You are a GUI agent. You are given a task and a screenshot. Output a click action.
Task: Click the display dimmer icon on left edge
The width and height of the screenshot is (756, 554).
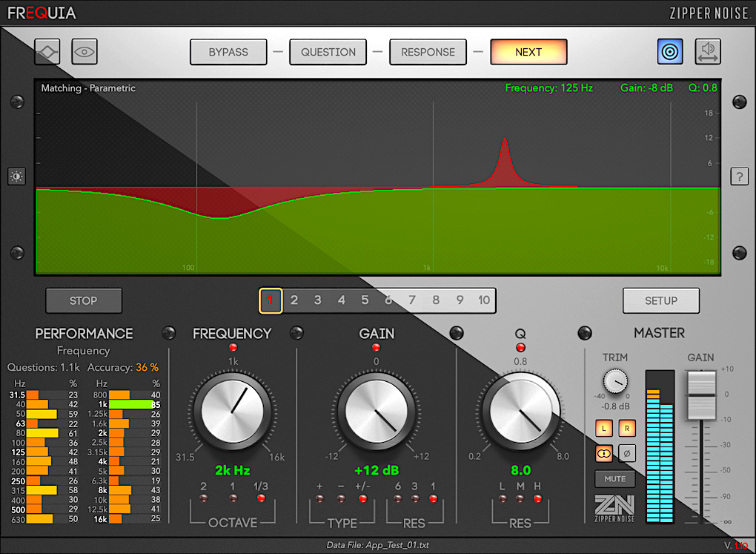[x=16, y=177]
